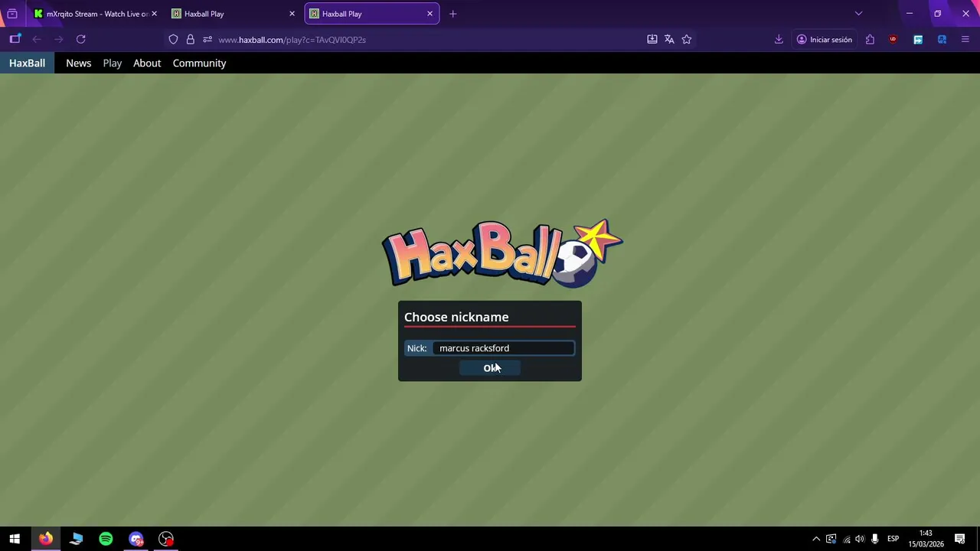
Task: Open the Community menu item
Action: [199, 63]
